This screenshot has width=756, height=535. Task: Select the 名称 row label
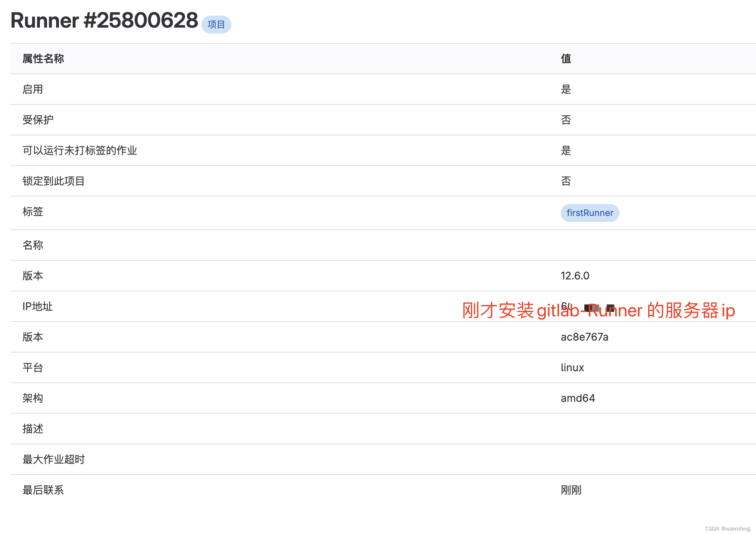click(x=33, y=245)
